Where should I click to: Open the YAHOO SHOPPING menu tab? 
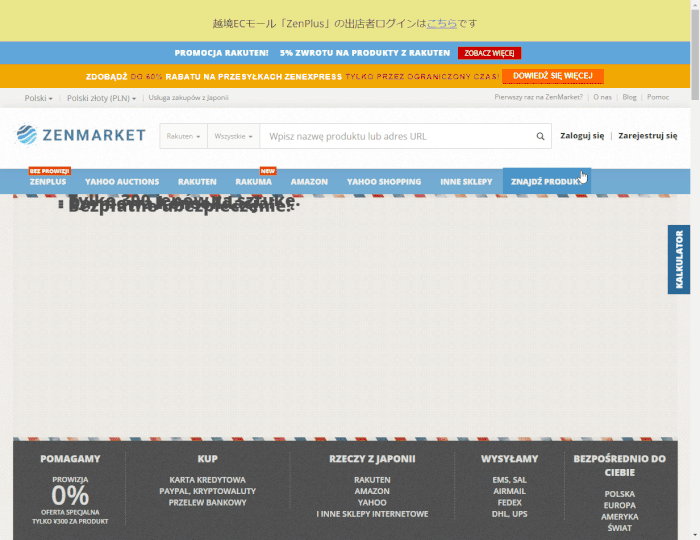coord(384,182)
